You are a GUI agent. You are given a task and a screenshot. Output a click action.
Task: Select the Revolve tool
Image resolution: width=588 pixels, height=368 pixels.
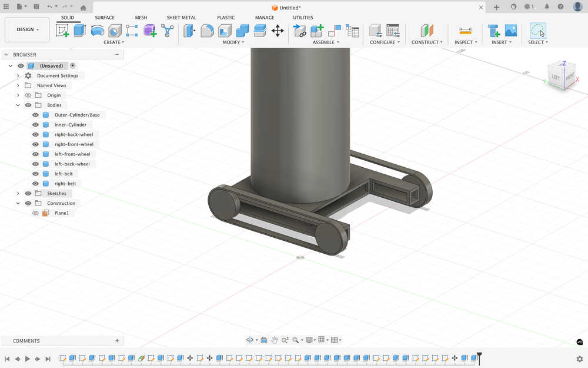coord(98,31)
